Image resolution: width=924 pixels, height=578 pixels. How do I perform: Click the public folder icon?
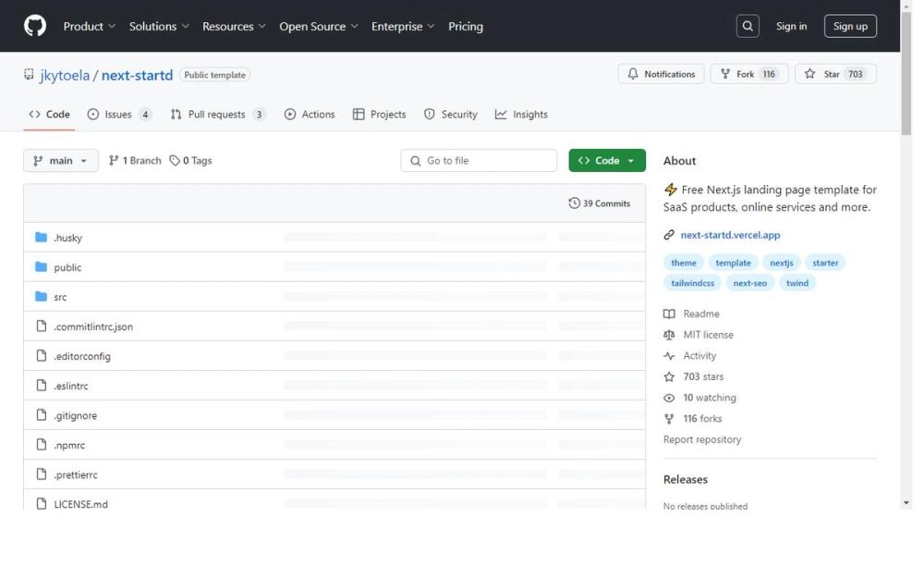point(41,266)
